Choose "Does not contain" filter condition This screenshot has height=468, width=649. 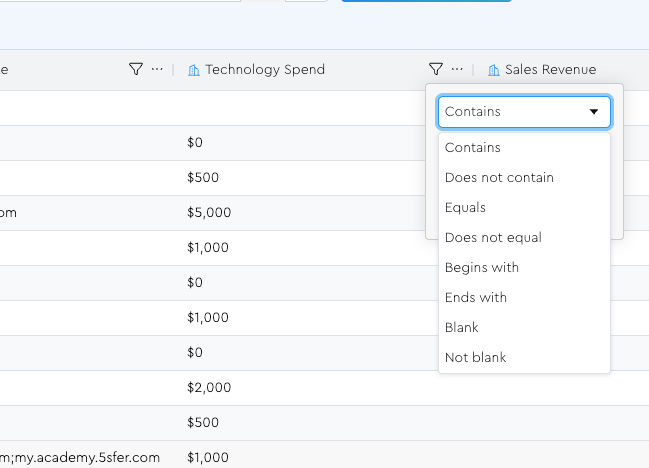[x=499, y=178]
